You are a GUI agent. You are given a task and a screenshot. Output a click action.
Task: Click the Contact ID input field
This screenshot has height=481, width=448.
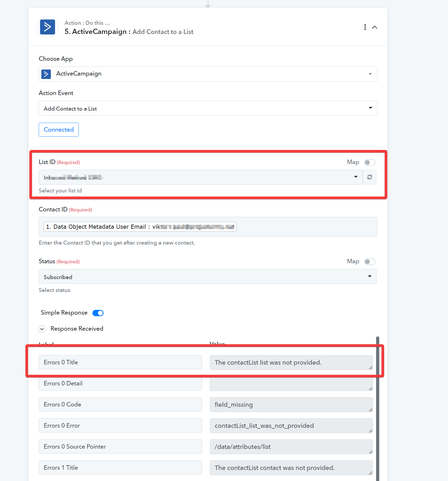pos(208,227)
